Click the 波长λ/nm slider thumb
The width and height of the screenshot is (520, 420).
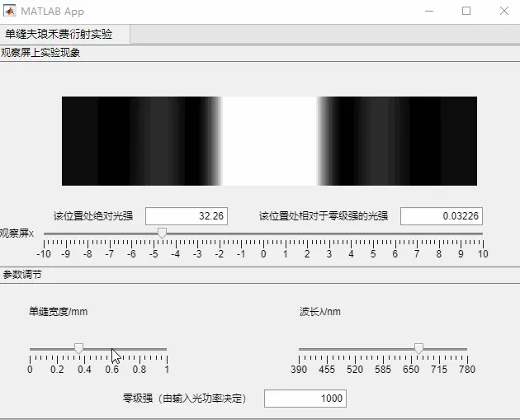coord(418,348)
